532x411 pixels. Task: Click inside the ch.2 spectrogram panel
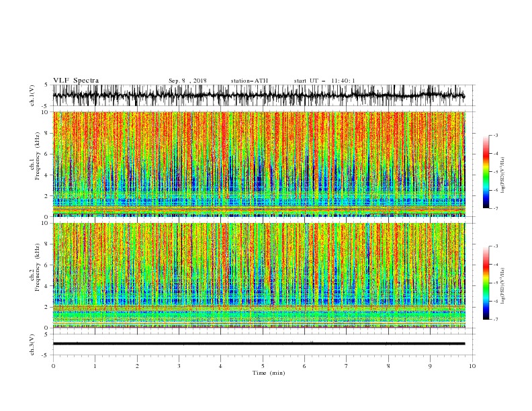259,275
